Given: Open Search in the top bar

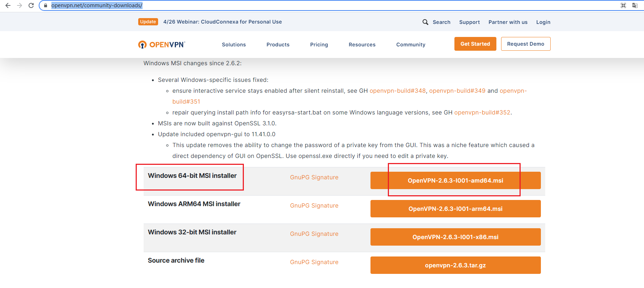Looking at the screenshot, I should [441, 22].
